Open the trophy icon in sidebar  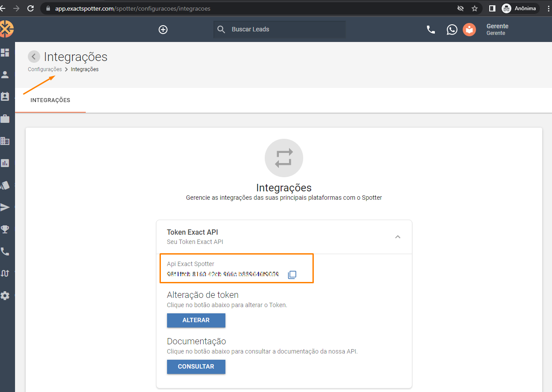(x=5, y=229)
